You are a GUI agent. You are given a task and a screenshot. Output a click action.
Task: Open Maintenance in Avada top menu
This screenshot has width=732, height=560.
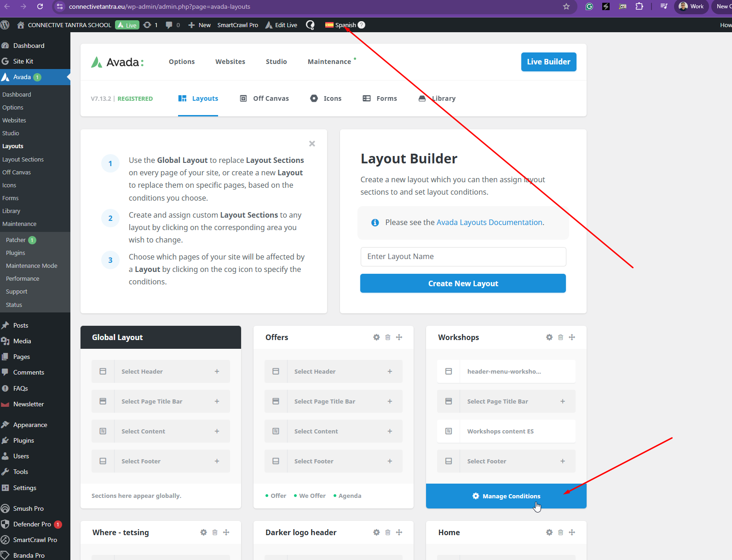click(x=329, y=62)
